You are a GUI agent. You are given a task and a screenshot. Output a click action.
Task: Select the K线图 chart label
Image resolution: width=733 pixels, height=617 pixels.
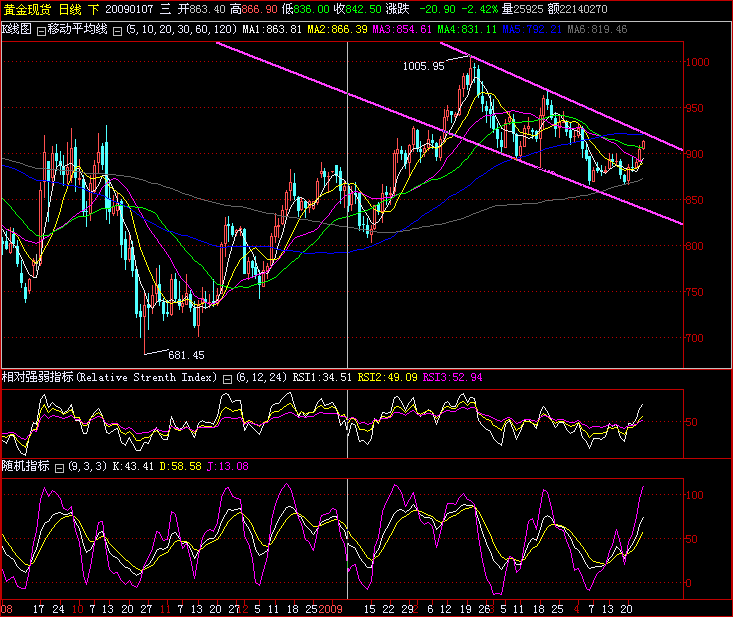tap(16, 29)
